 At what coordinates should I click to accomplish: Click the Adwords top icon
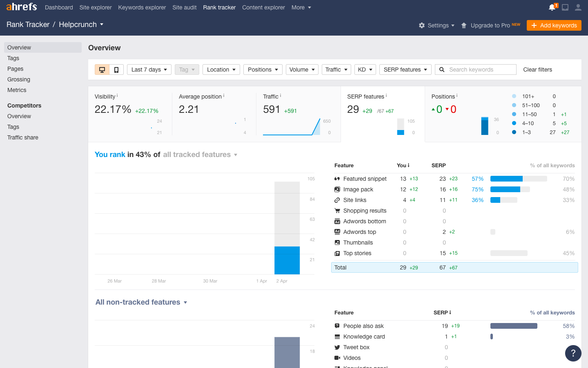[337, 232]
